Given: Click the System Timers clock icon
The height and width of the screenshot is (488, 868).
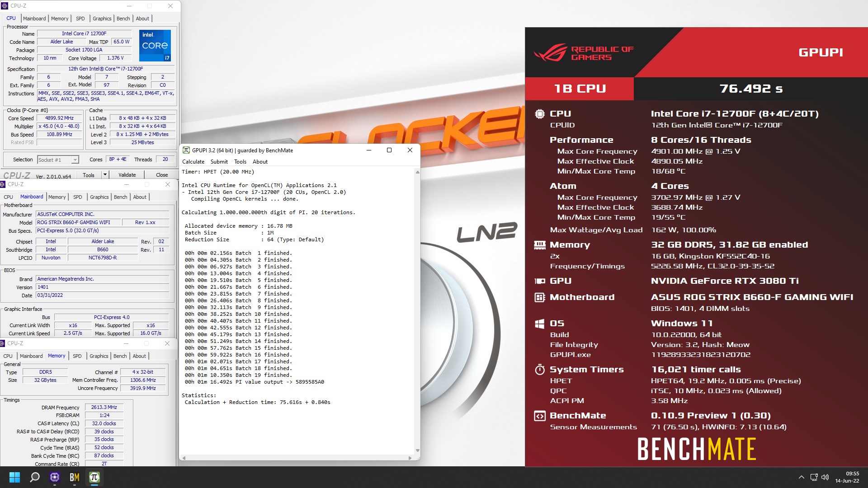Looking at the screenshot, I should (540, 370).
